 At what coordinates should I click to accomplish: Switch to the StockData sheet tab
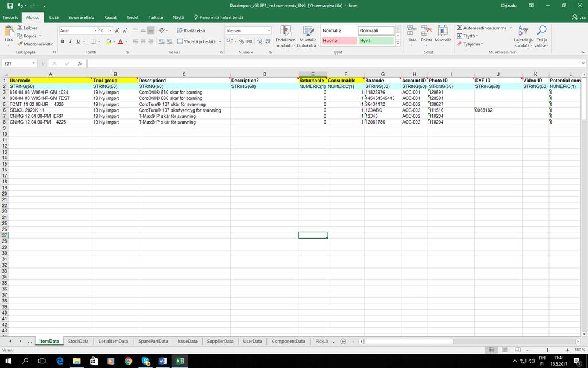[78, 341]
